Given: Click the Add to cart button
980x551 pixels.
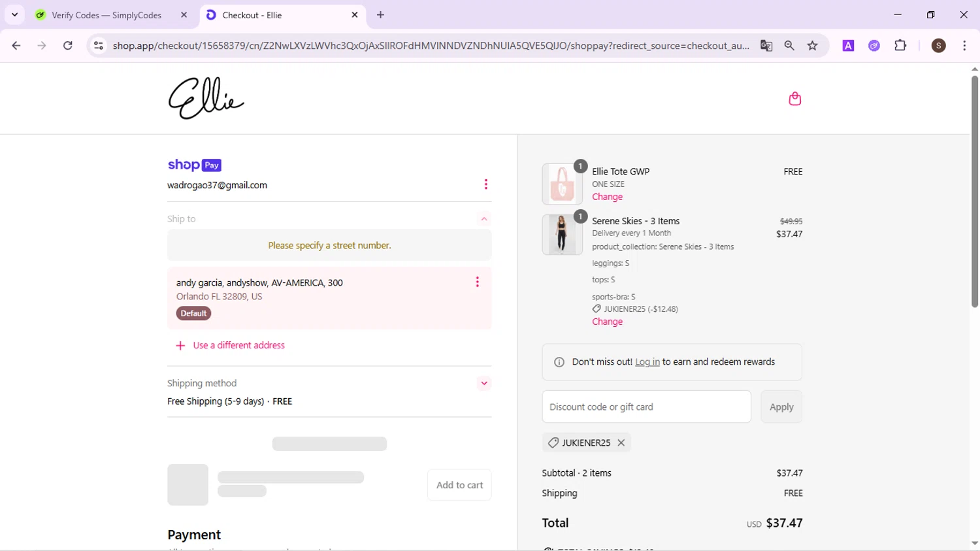Looking at the screenshot, I should (x=459, y=485).
